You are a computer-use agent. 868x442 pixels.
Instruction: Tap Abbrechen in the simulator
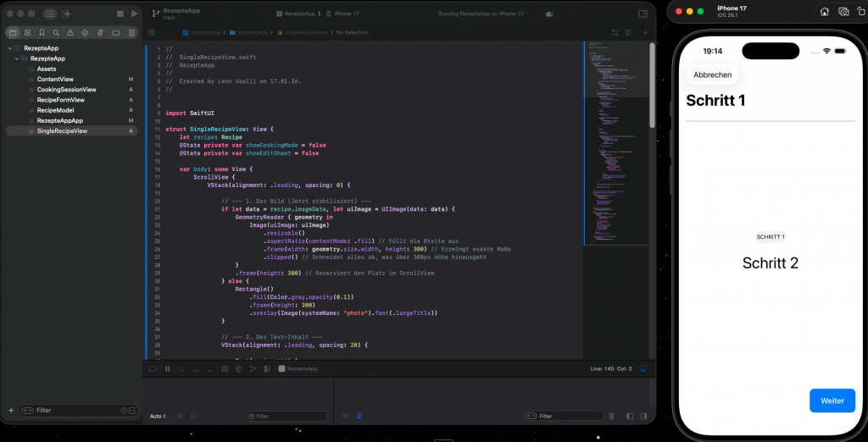coord(712,75)
